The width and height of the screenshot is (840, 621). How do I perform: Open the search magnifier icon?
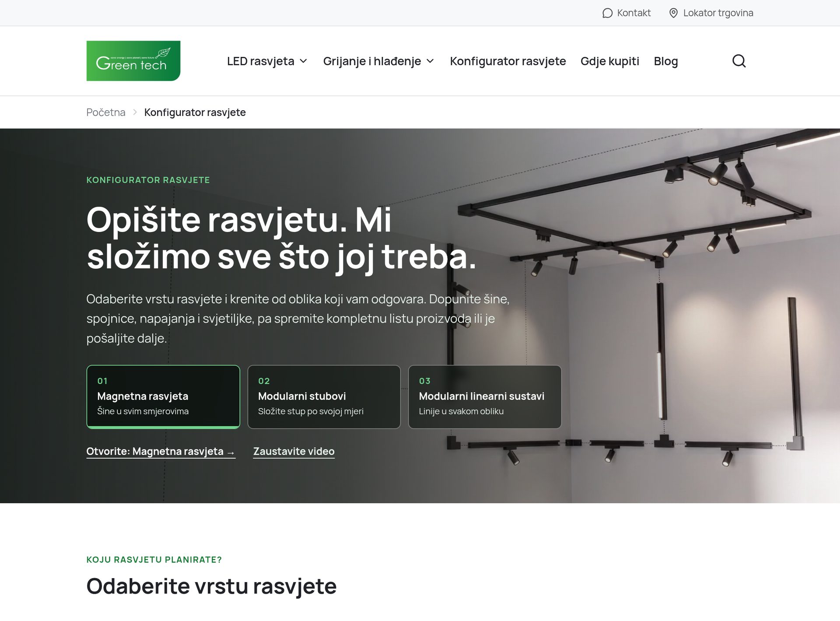pyautogui.click(x=739, y=61)
